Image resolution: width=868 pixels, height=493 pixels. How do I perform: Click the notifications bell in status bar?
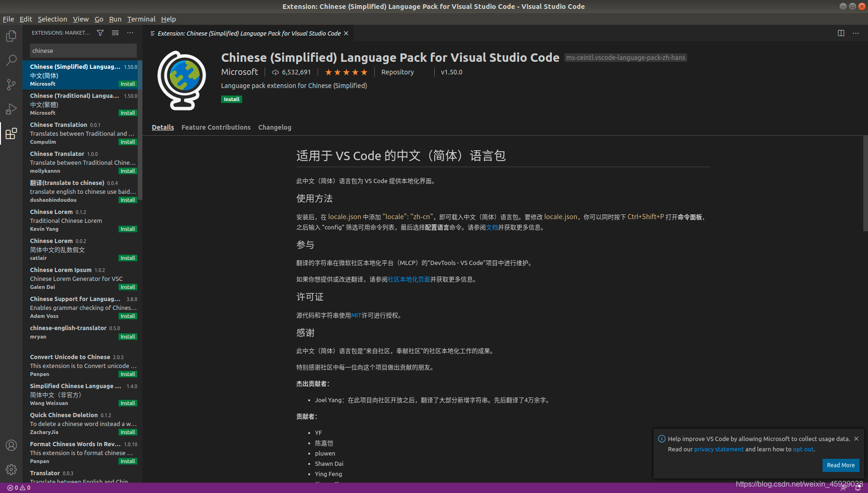[x=858, y=488]
